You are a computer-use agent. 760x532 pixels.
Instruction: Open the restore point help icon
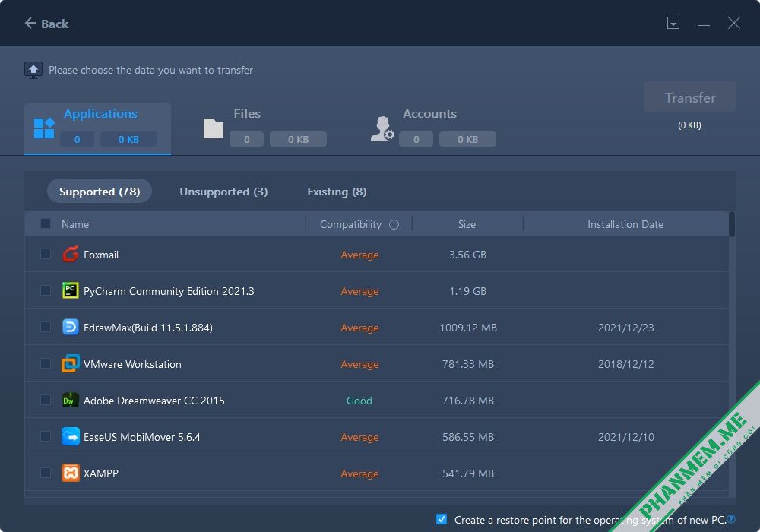point(731,519)
